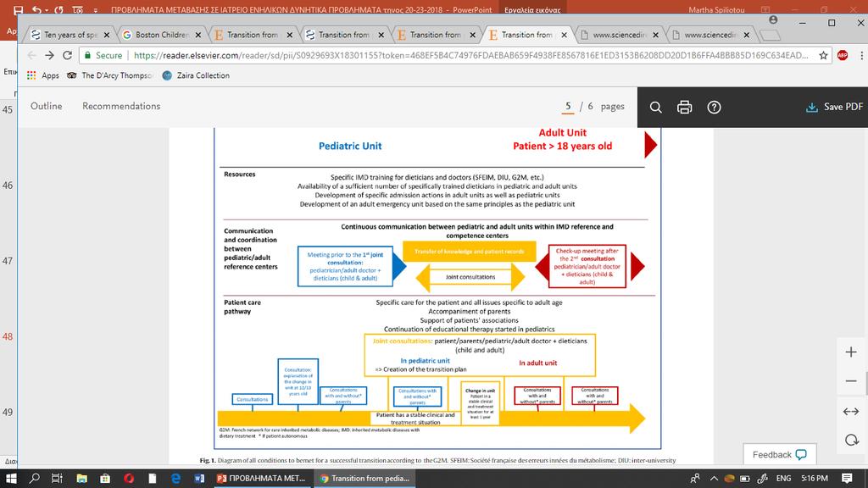Zoom out with the minus icon
Viewport: 868px width, 488px height.
(x=851, y=381)
